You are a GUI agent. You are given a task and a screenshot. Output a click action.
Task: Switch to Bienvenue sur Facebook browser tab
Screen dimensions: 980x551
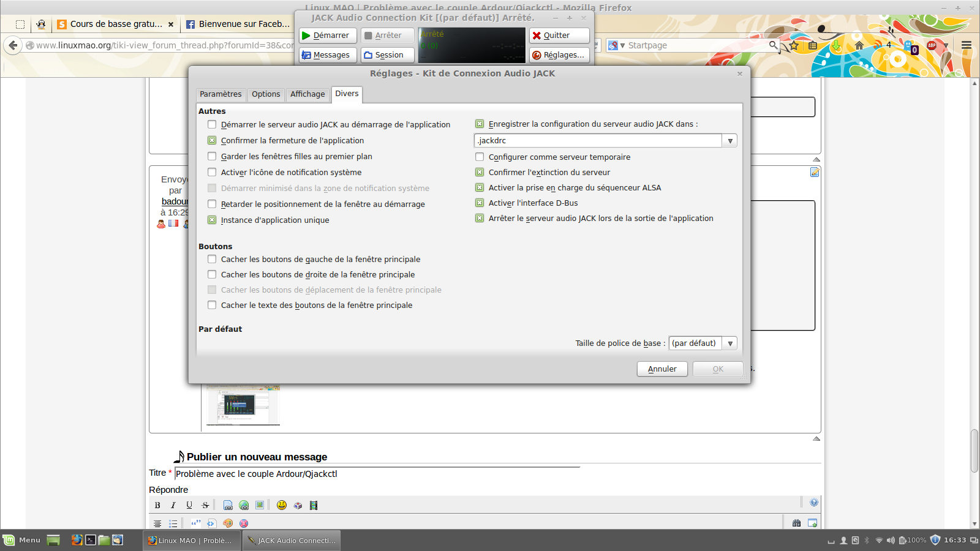coord(238,24)
